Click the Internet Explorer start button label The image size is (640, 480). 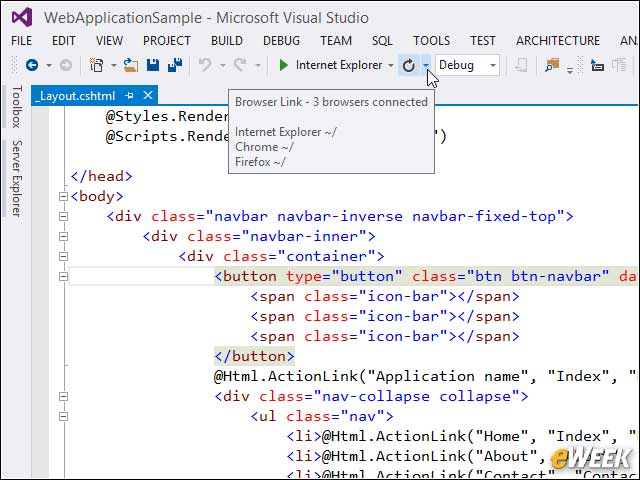[x=339, y=65]
